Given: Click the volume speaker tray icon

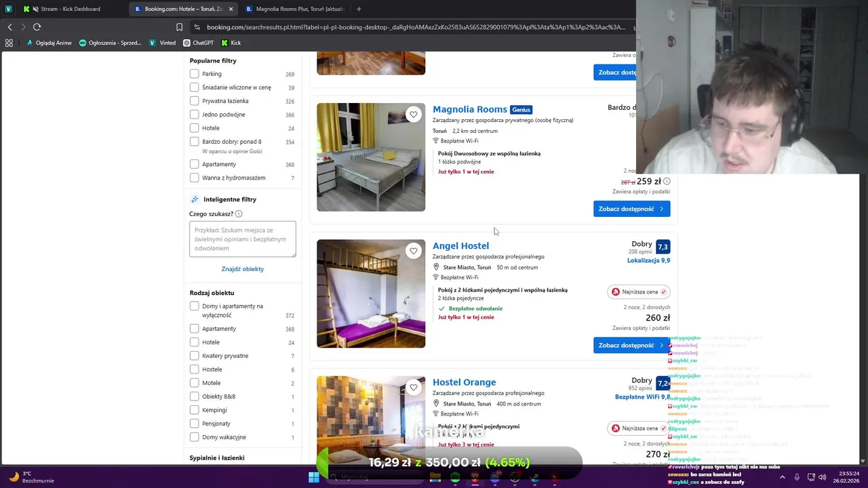Looking at the screenshot, I should (x=822, y=477).
